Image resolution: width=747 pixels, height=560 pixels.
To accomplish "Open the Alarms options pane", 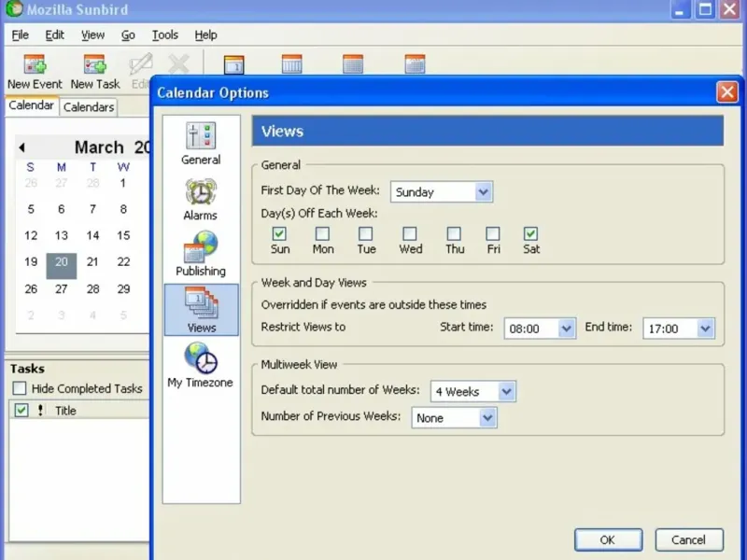I will pos(201,200).
